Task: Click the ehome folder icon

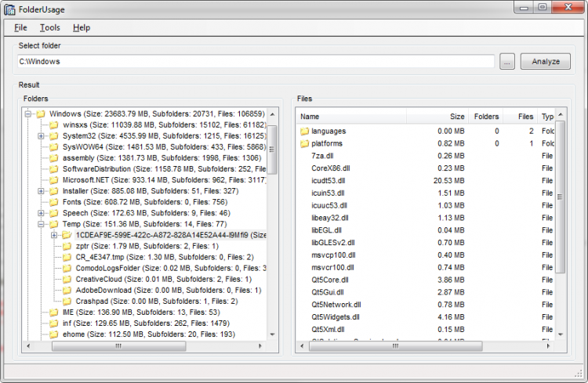Action: [54, 334]
